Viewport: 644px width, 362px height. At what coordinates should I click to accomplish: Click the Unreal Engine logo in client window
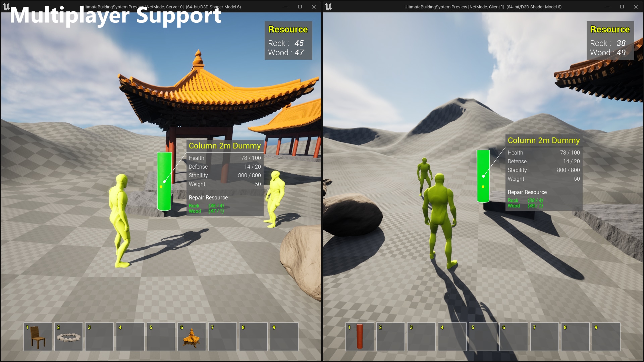pyautogui.click(x=328, y=6)
